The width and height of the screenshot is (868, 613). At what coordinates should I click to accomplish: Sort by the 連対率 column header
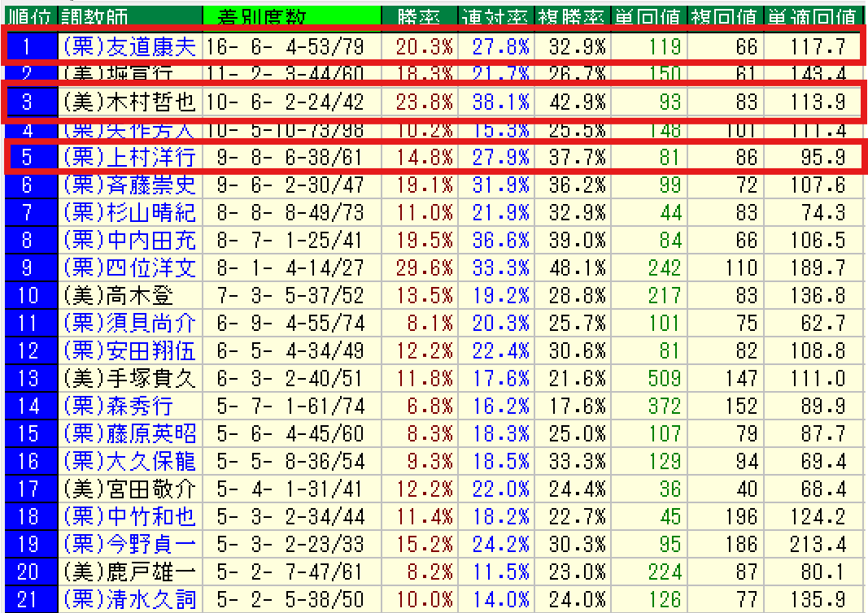click(495, 15)
